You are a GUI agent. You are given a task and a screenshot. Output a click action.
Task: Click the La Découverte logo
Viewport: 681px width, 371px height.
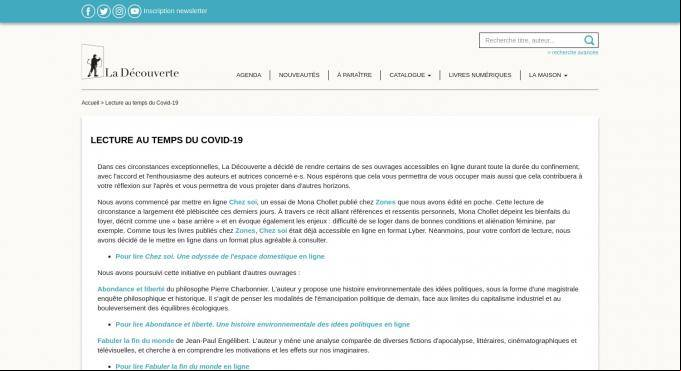tap(130, 62)
